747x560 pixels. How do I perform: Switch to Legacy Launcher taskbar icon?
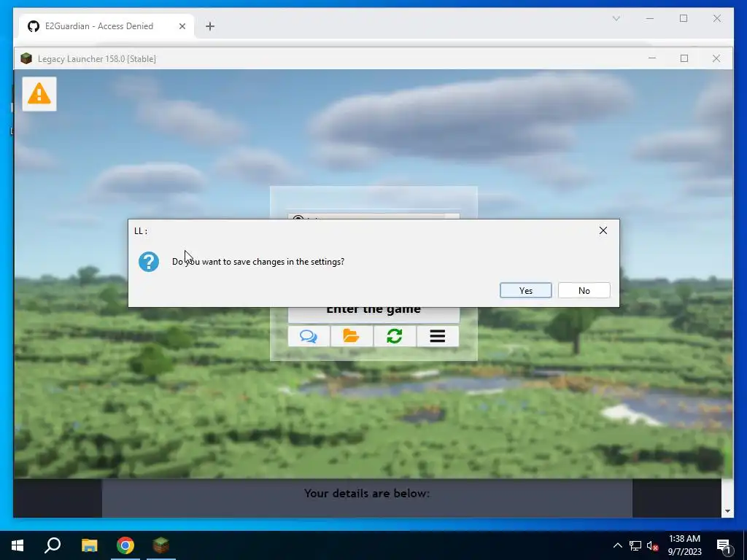pyautogui.click(x=161, y=545)
